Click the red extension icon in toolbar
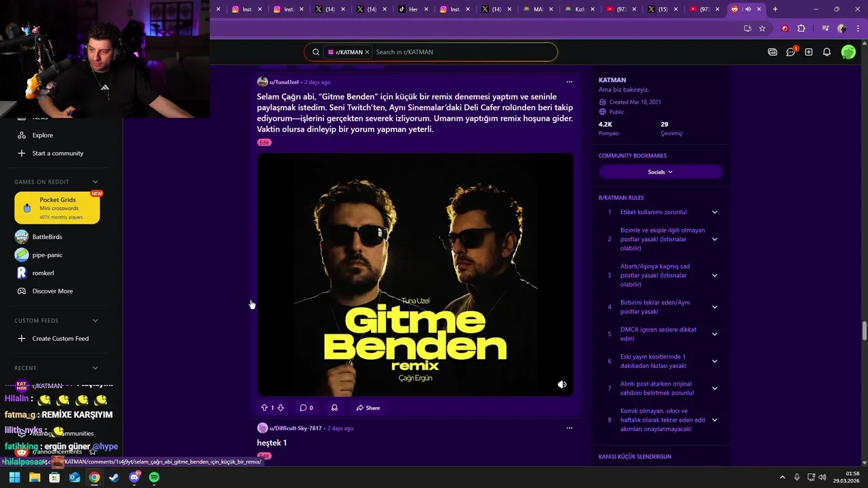 785,28
